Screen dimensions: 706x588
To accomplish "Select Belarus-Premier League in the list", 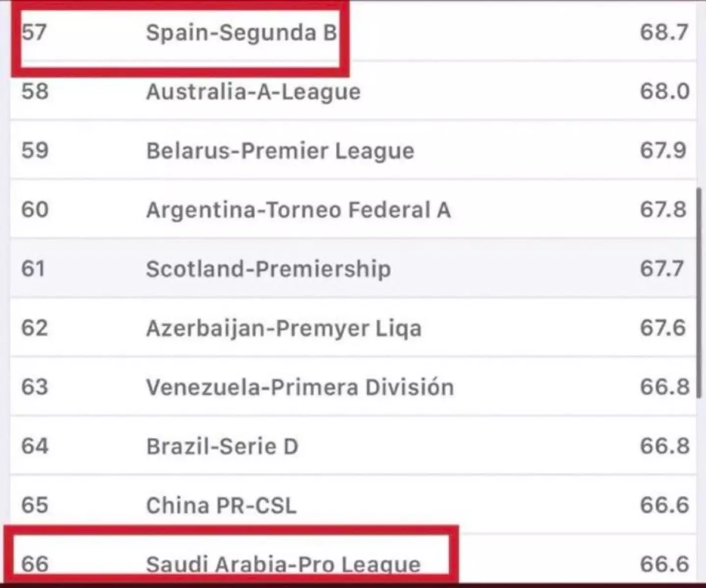I will (280, 151).
